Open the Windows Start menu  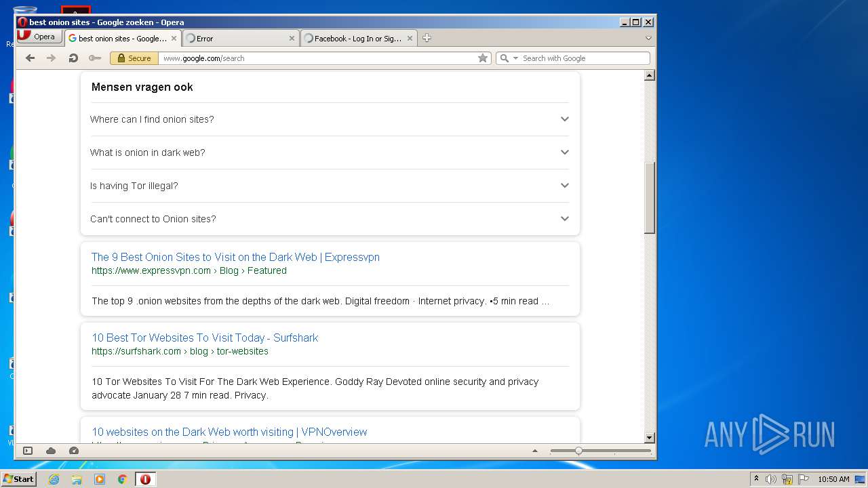[x=18, y=479]
